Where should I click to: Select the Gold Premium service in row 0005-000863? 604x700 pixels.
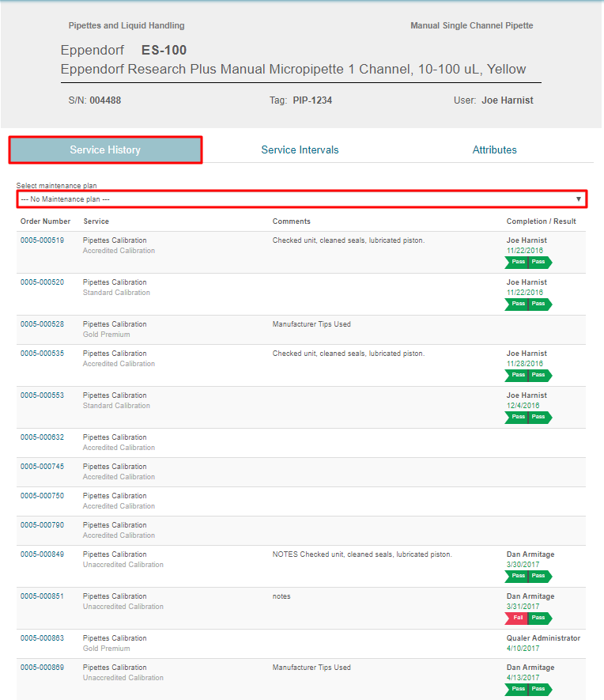pyautogui.click(x=106, y=649)
